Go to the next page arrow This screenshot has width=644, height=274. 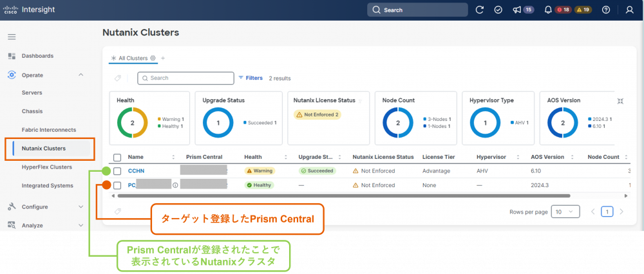(621, 212)
